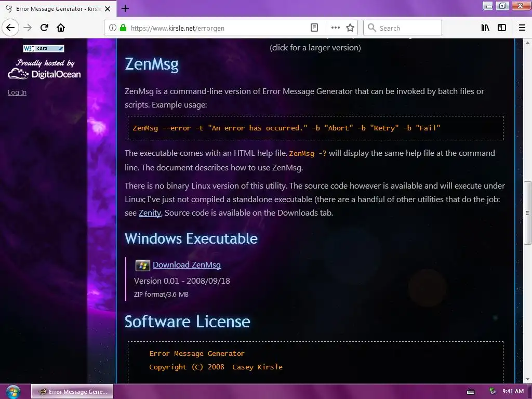The image size is (532, 399).
Task: Click the green secure padlock icon
Action: pyautogui.click(x=123, y=28)
